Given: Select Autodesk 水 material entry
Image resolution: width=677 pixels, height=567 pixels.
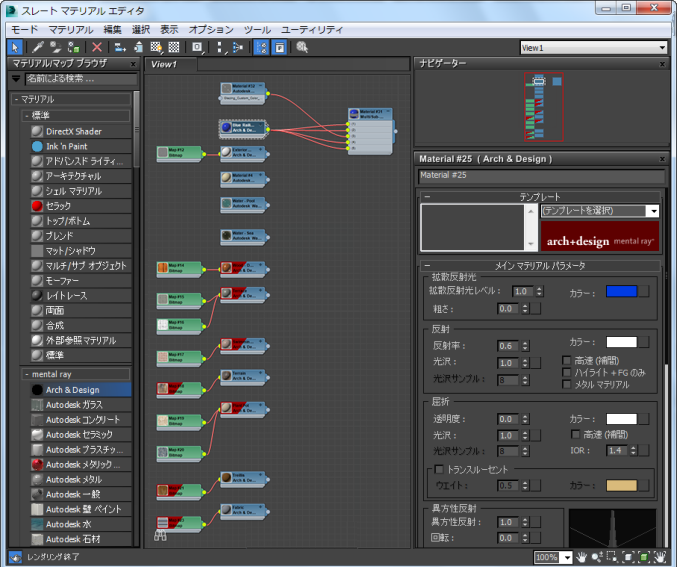Looking at the screenshot, I should pos(81,524).
